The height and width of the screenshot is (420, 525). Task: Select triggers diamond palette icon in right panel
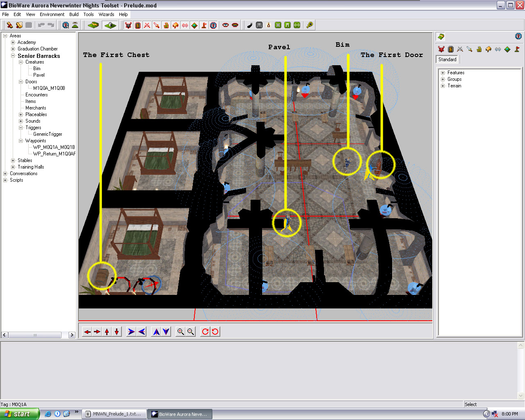click(x=507, y=49)
